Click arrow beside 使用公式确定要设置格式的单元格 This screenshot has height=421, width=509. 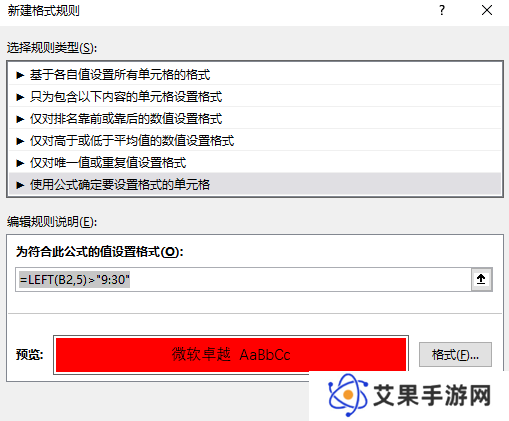[20, 185]
